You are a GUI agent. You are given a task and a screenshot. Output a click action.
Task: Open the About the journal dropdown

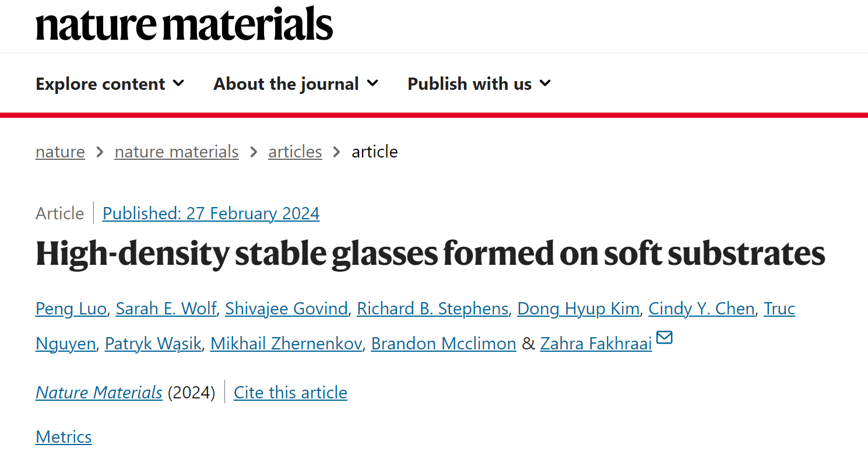pyautogui.click(x=296, y=84)
